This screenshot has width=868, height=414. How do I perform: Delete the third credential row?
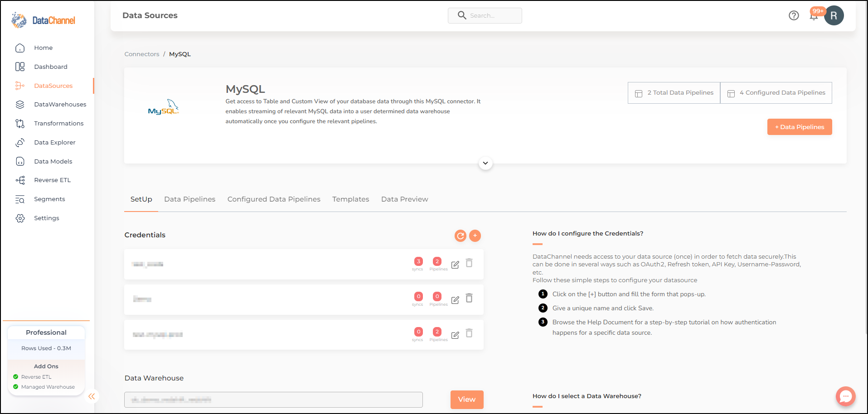pos(469,333)
